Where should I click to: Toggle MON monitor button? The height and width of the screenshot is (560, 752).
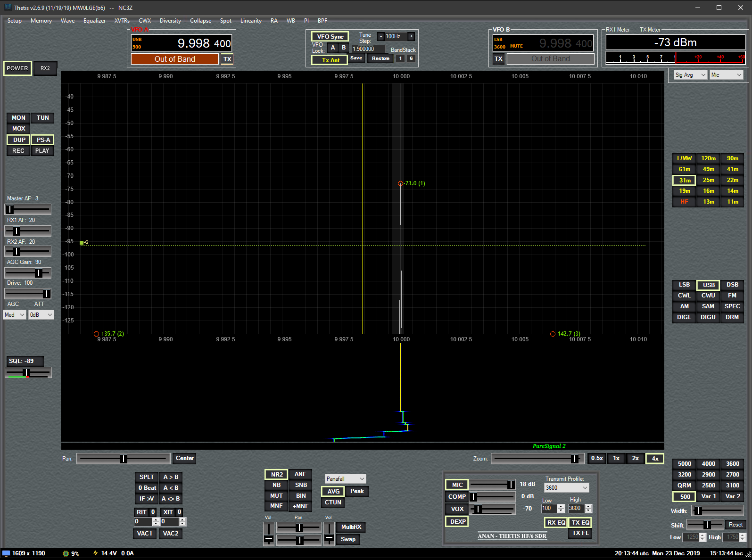pyautogui.click(x=18, y=118)
